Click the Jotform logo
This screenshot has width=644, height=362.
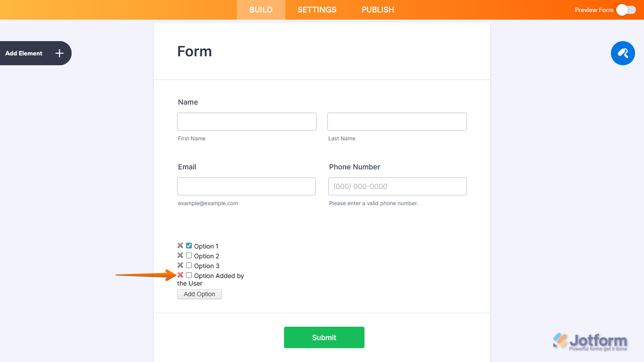pyautogui.click(x=591, y=341)
